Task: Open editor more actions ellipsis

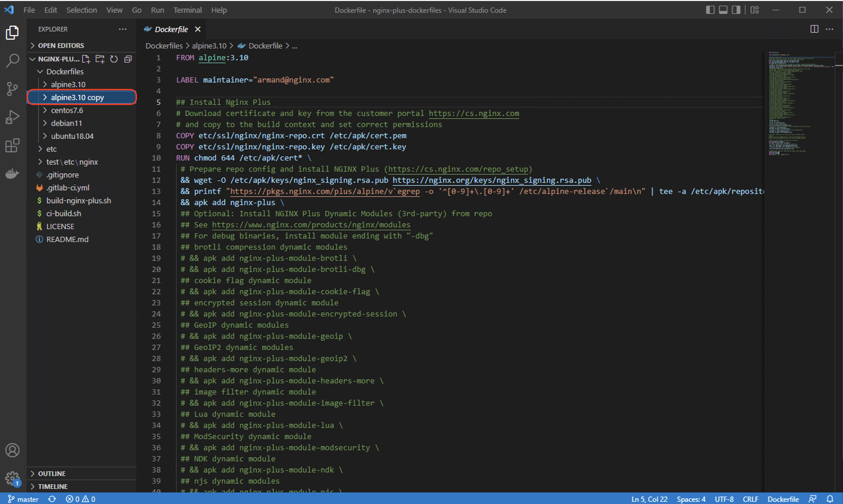Action: [x=830, y=29]
